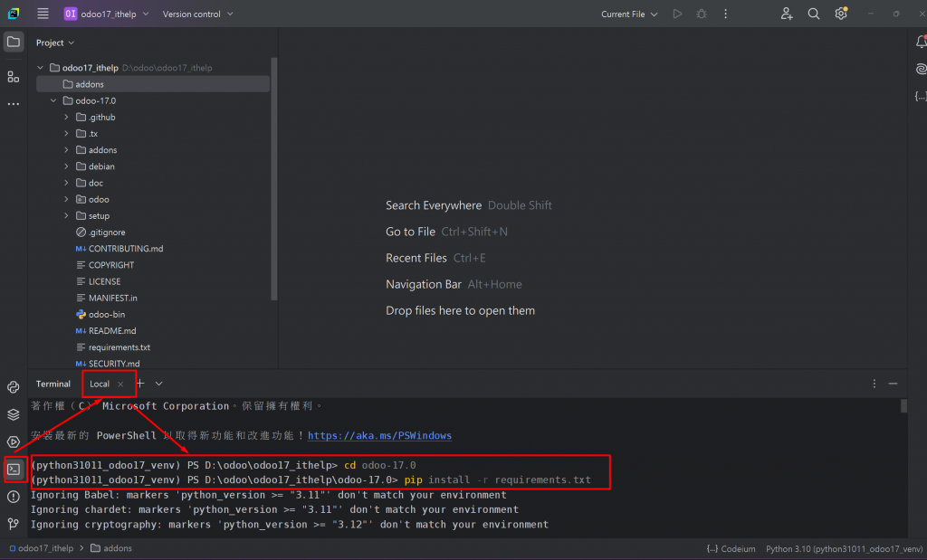
Task: Show more tool windows ellipsis
Action: point(13,104)
